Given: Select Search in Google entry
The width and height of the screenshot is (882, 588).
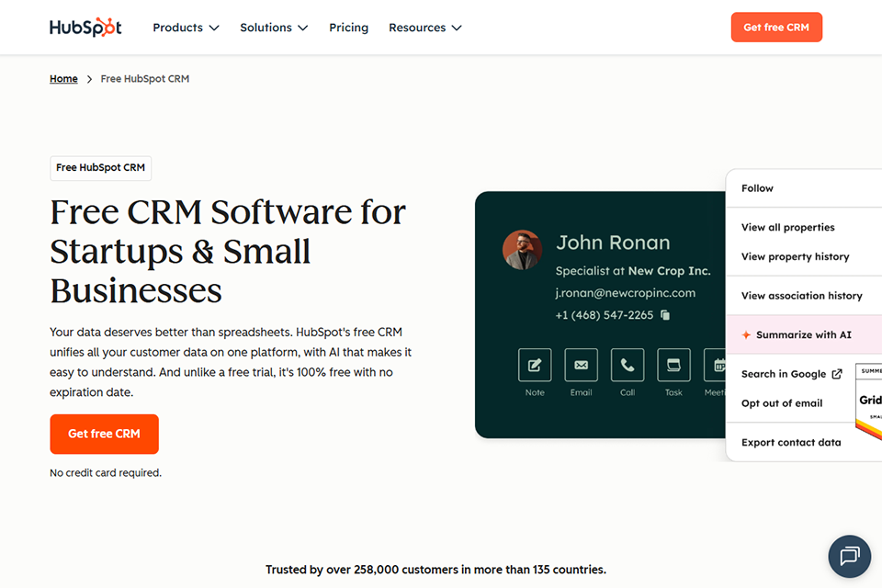Looking at the screenshot, I should [x=790, y=374].
